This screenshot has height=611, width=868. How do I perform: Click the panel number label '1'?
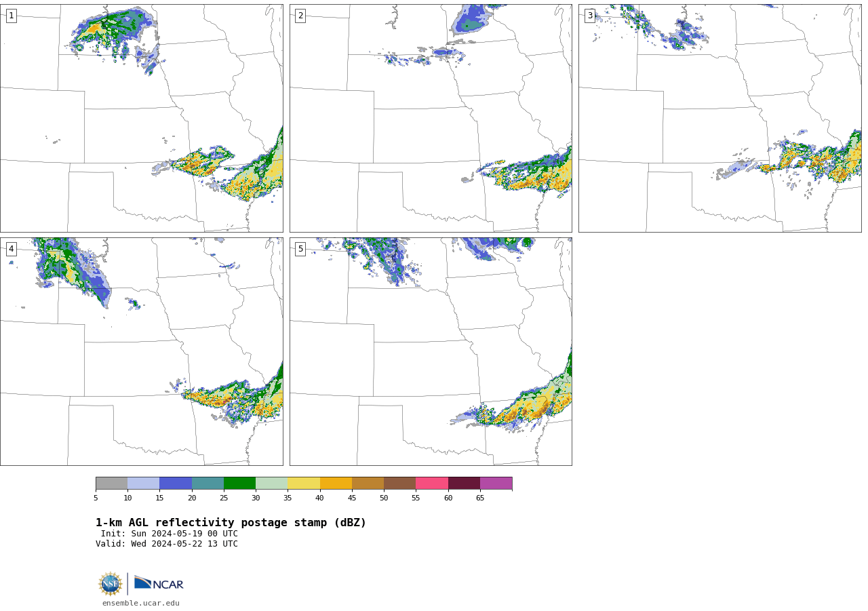(x=11, y=16)
